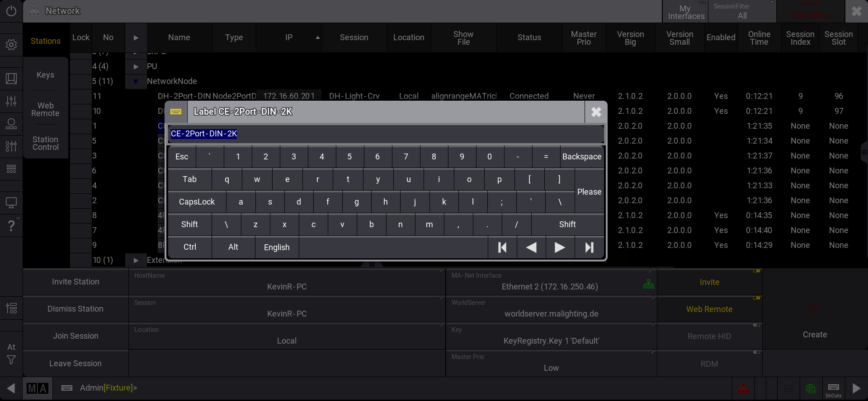
Task: Toggle the CapsLock key
Action: 197,202
